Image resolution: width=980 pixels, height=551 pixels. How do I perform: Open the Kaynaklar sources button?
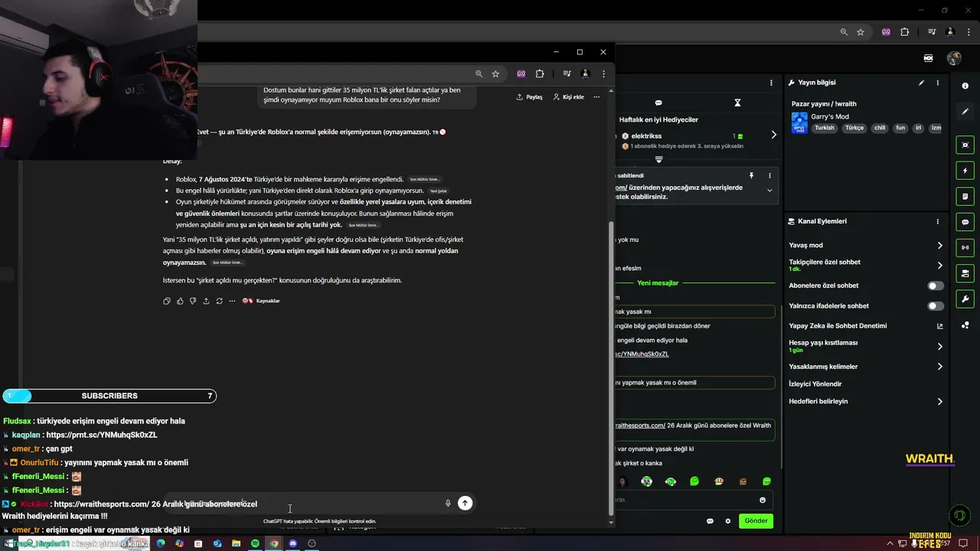[x=261, y=301]
